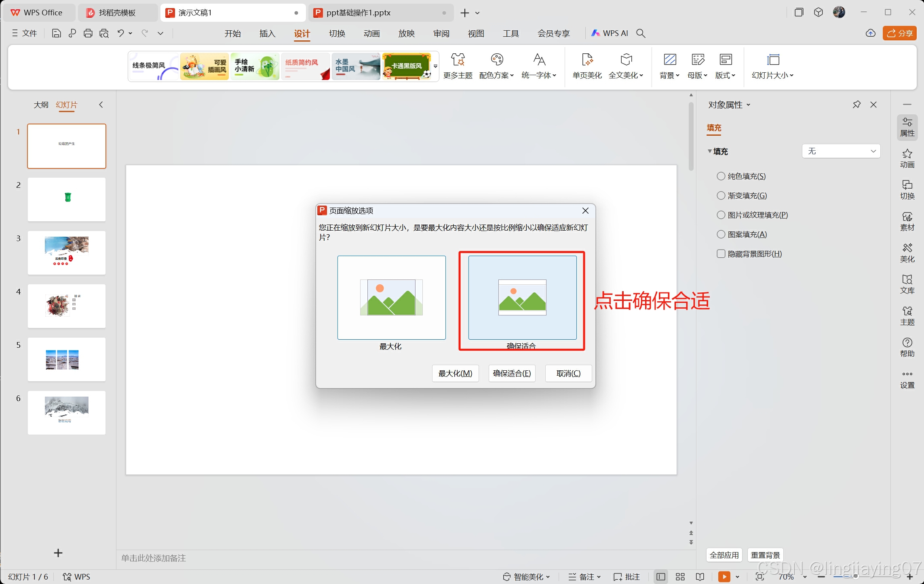Open the 素材 panel in right sidebar
The height and width of the screenshot is (584, 924).
pos(907,221)
